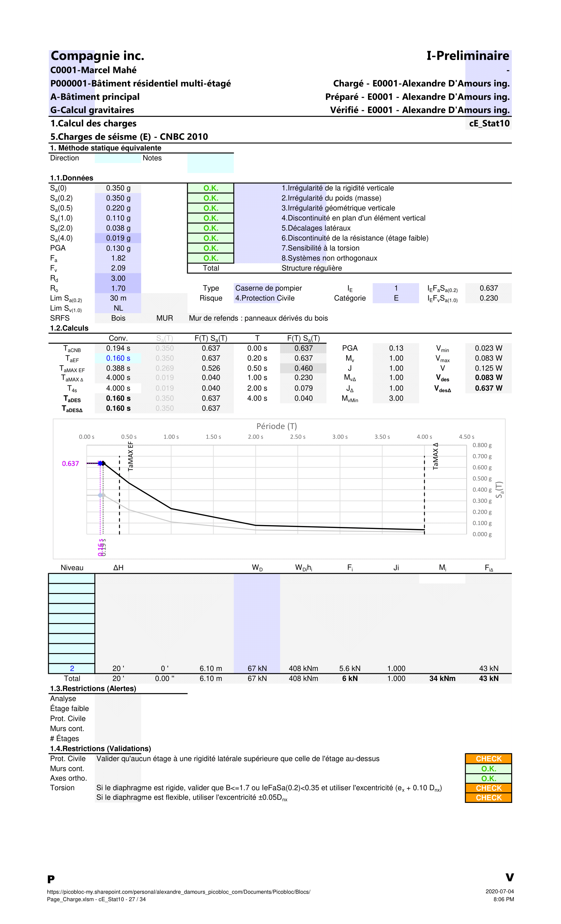This screenshot has width=561, height=924.
Task: Click the TaMAX EF dashed line label
Action: (130, 456)
